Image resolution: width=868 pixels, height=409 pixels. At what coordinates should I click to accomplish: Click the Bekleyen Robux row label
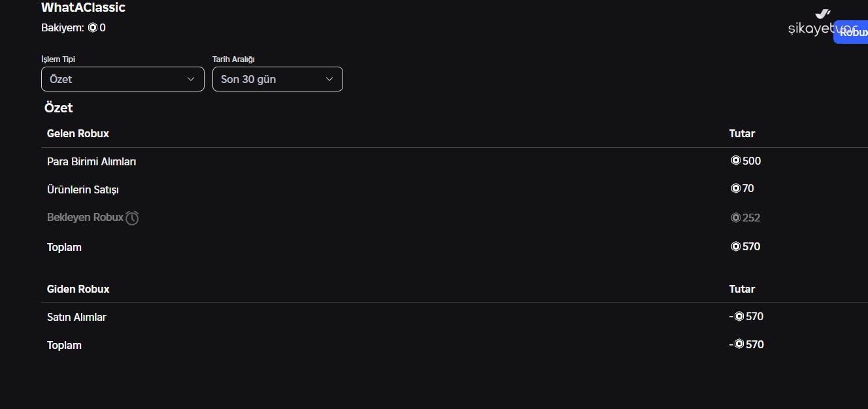tap(85, 217)
